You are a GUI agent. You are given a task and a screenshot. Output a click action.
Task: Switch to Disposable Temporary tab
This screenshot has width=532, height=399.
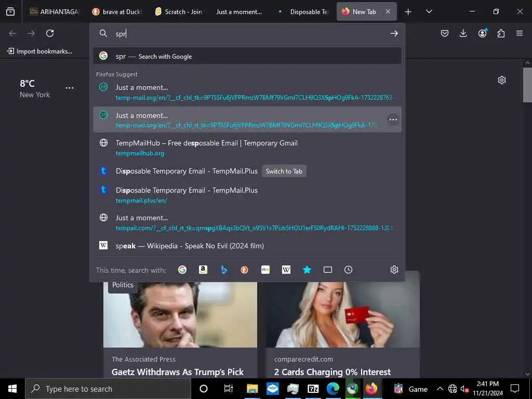click(304, 11)
